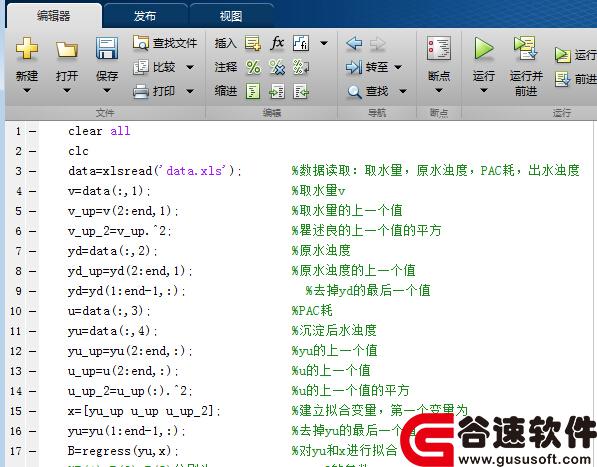597x467 pixels.
Task: Click the green Run (运行) icon
Action: [x=484, y=48]
